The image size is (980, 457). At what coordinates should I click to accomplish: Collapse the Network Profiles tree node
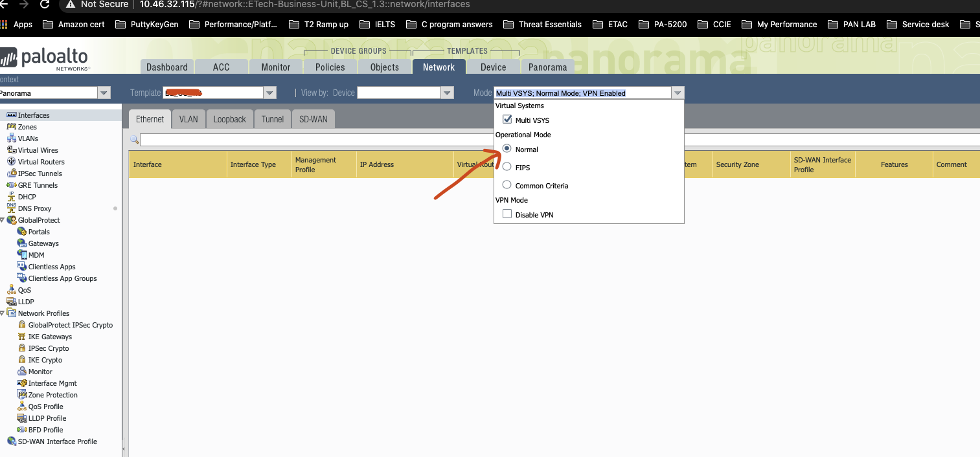pyautogui.click(x=3, y=313)
